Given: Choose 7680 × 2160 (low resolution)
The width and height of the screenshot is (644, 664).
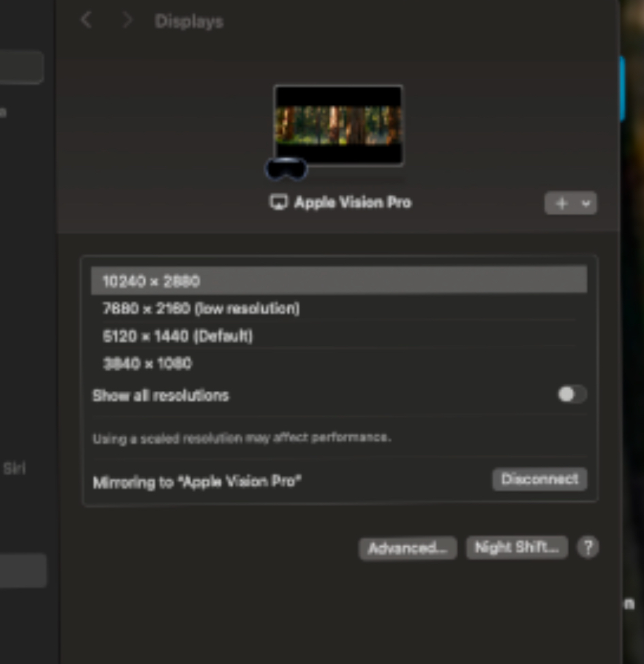Looking at the screenshot, I should [339, 309].
